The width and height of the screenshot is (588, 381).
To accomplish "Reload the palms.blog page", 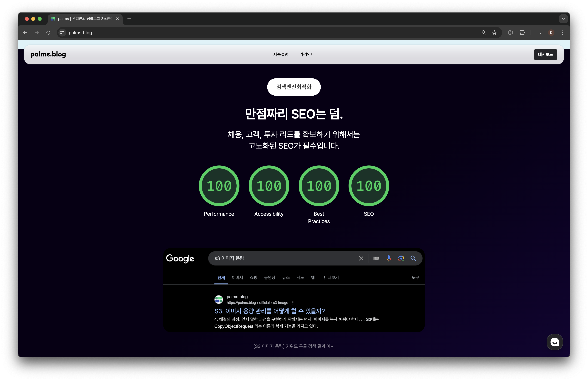I will pos(48,32).
